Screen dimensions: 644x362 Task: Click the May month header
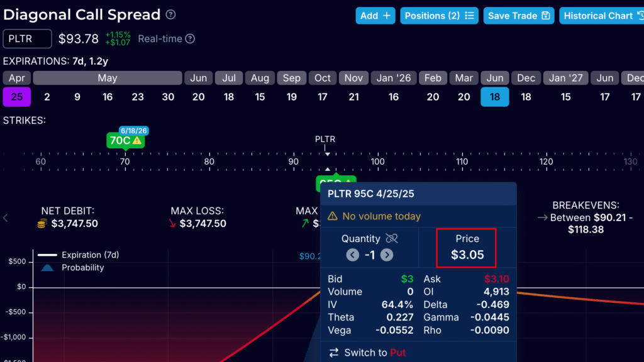[108, 78]
